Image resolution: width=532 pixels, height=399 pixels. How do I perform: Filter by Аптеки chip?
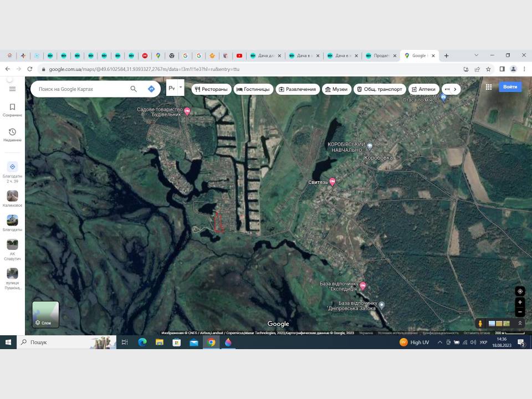click(424, 89)
